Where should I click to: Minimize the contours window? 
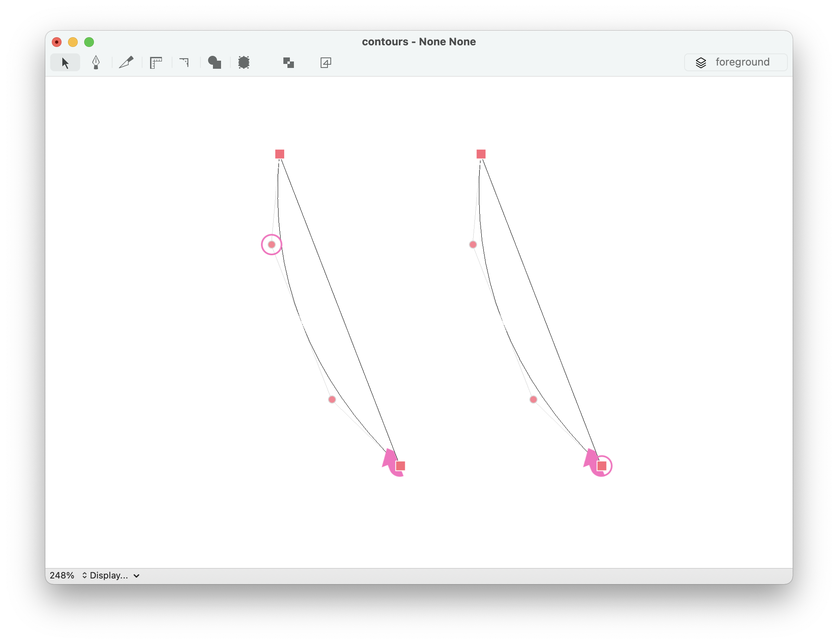tap(73, 42)
